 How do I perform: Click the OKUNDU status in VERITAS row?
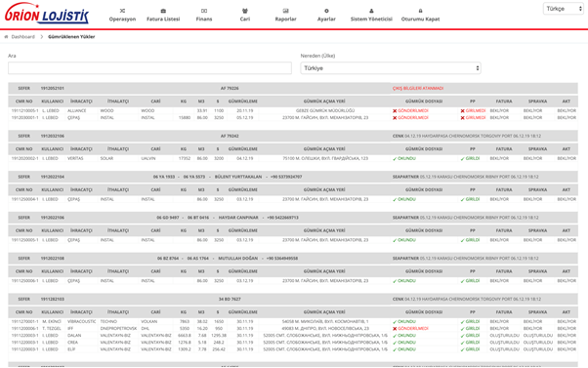click(x=404, y=158)
